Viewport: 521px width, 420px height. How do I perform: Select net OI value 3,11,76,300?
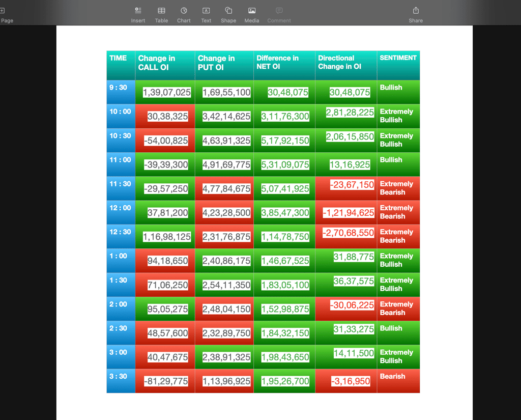tap(285, 116)
